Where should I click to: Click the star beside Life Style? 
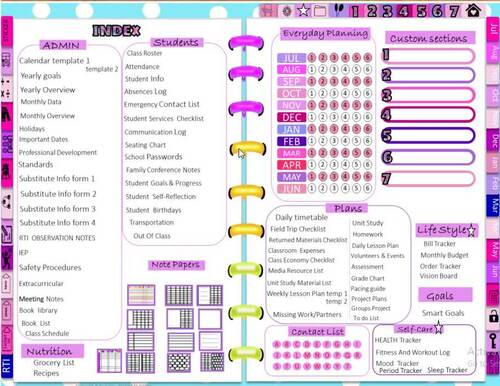click(x=471, y=230)
